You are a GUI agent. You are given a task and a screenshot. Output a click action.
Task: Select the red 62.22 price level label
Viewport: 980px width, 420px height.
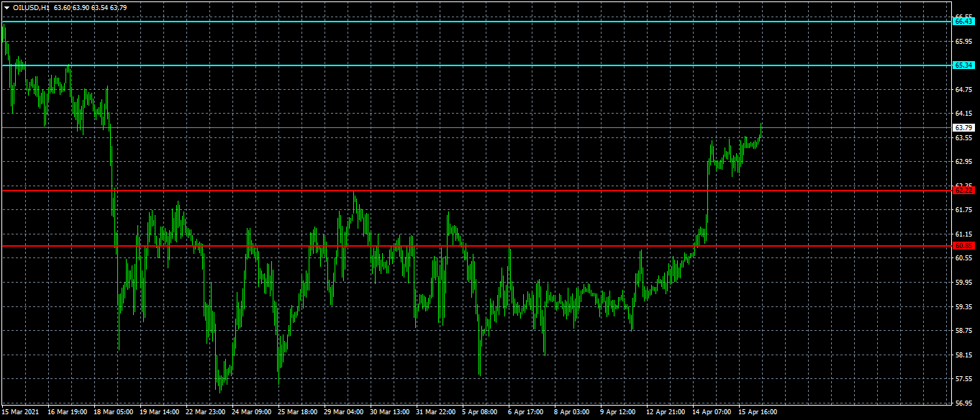click(963, 190)
